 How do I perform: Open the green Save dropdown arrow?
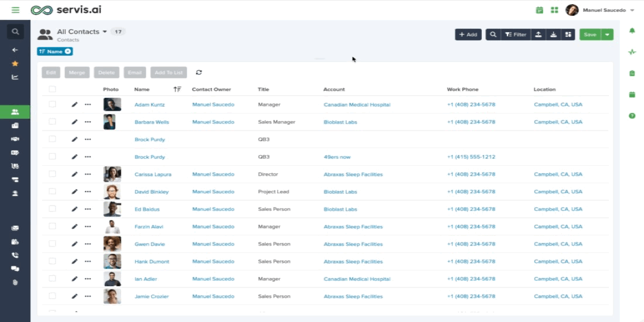point(608,35)
